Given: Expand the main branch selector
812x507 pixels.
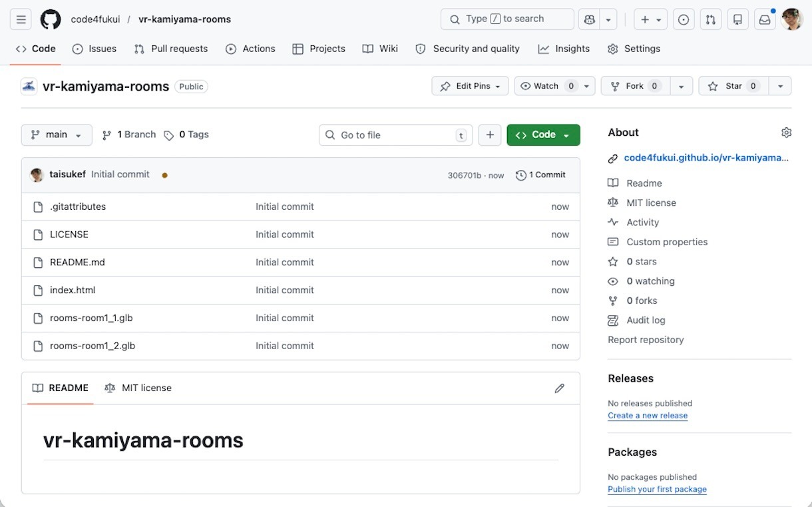Looking at the screenshot, I should [57, 135].
